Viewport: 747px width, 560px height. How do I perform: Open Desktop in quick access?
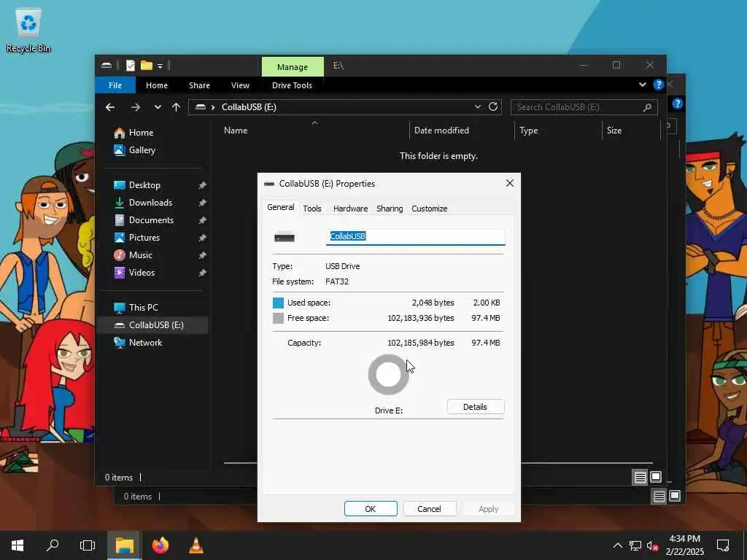coord(144,184)
